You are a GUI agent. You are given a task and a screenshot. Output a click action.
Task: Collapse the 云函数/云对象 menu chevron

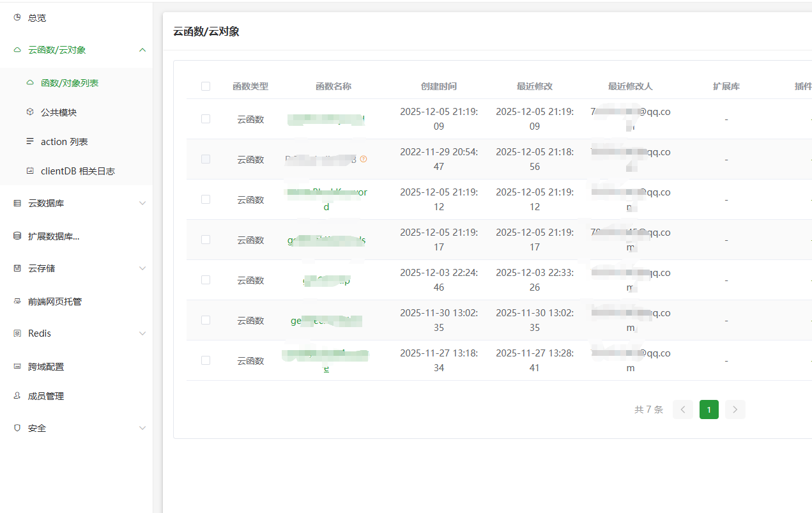[142, 50]
